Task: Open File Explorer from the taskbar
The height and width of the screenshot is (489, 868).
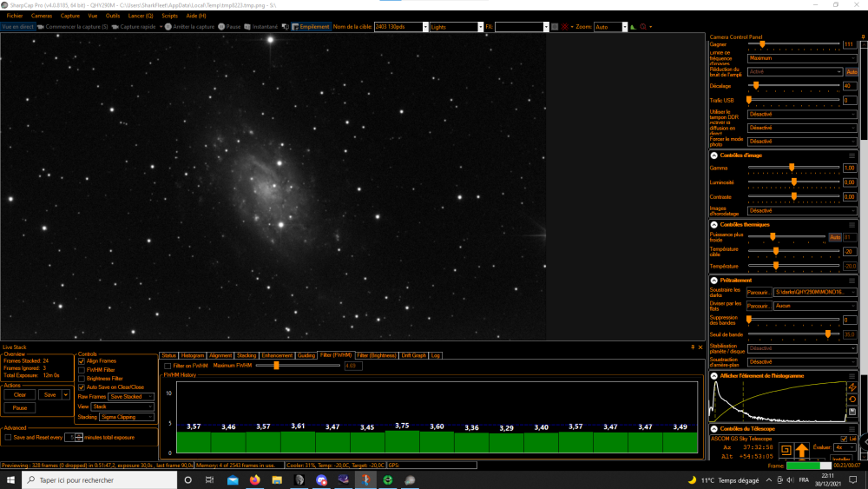Action: tap(277, 479)
